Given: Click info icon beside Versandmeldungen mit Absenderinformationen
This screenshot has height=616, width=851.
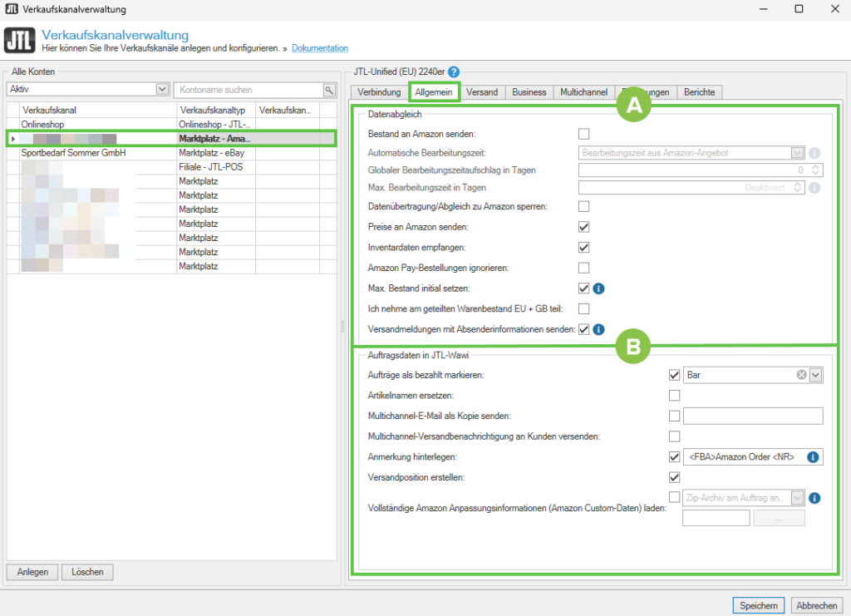Looking at the screenshot, I should (x=598, y=330).
